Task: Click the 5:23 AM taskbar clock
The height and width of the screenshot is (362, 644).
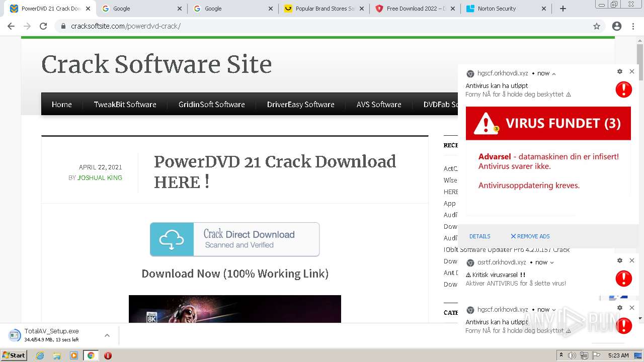Action: 618,355
